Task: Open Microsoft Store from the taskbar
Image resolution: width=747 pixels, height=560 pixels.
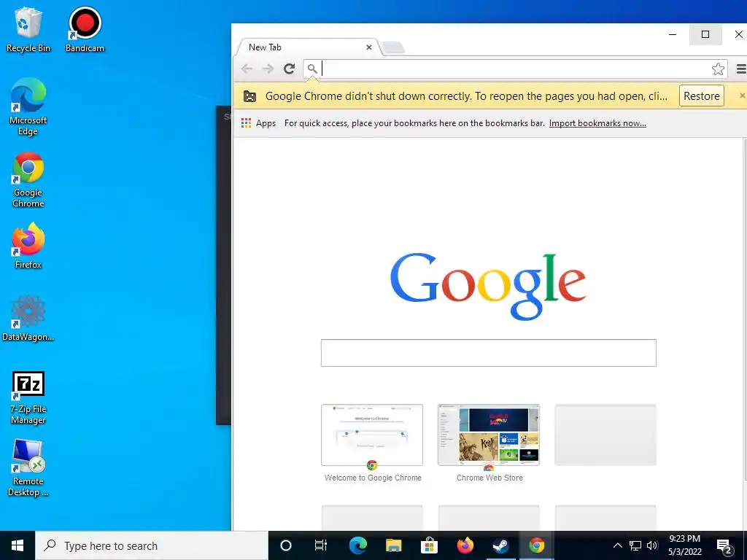Action: pyautogui.click(x=429, y=545)
